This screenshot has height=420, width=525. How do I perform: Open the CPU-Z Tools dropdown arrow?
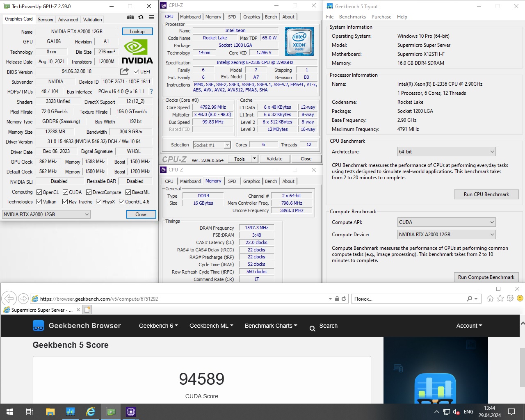254,159
